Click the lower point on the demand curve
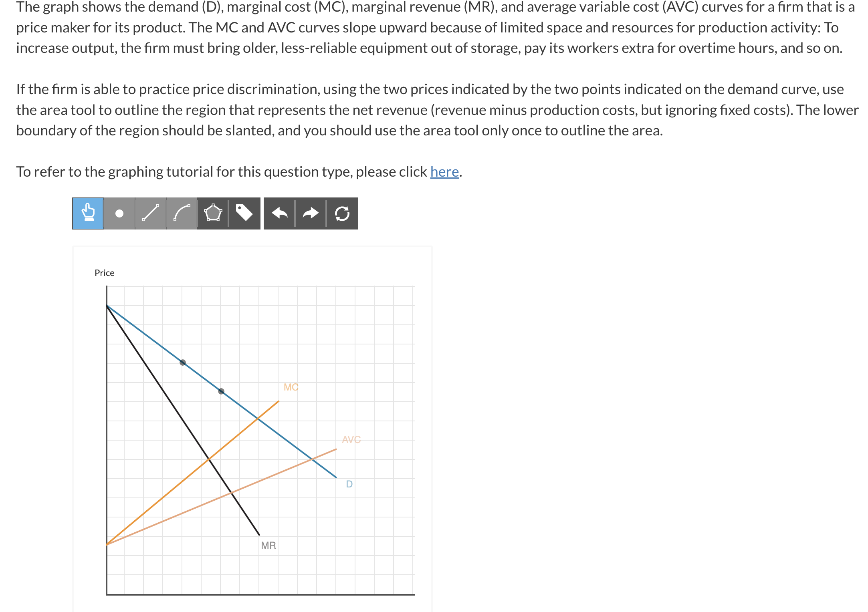 click(221, 391)
